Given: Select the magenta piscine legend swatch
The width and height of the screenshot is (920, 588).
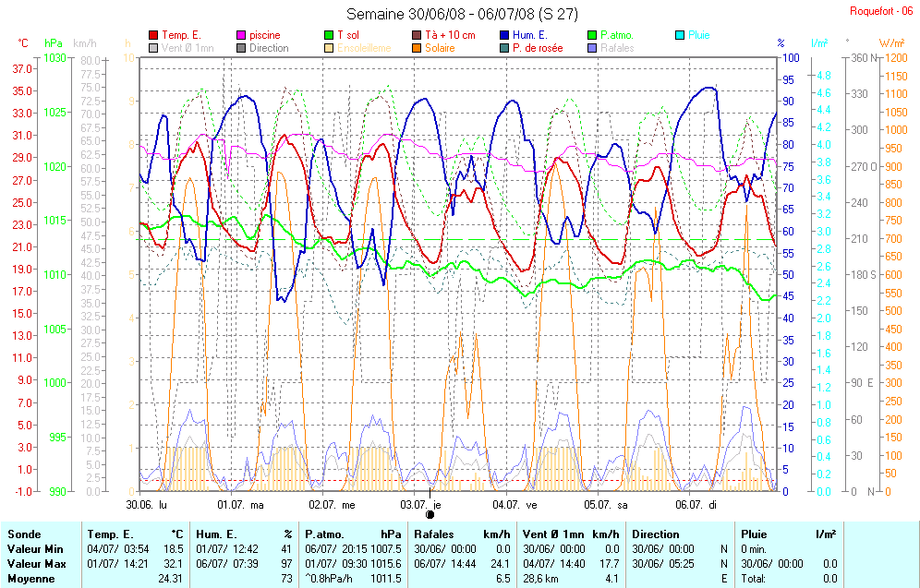Looking at the screenshot, I should click(x=241, y=35).
